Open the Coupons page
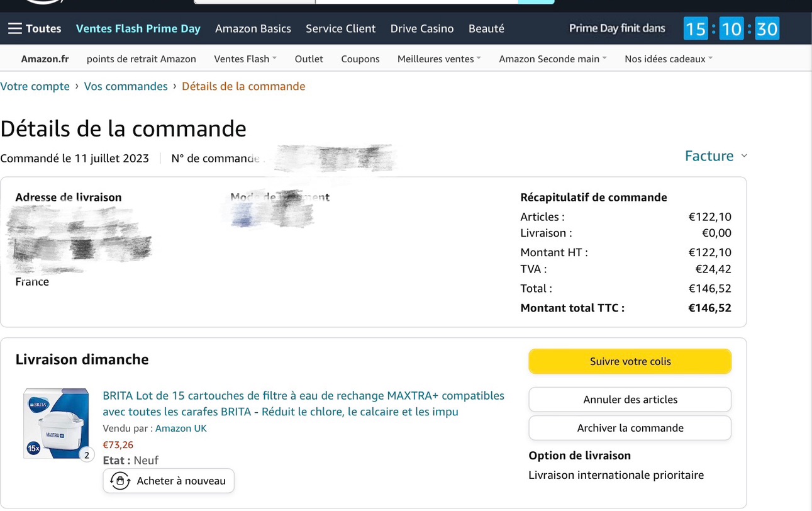 (x=360, y=59)
